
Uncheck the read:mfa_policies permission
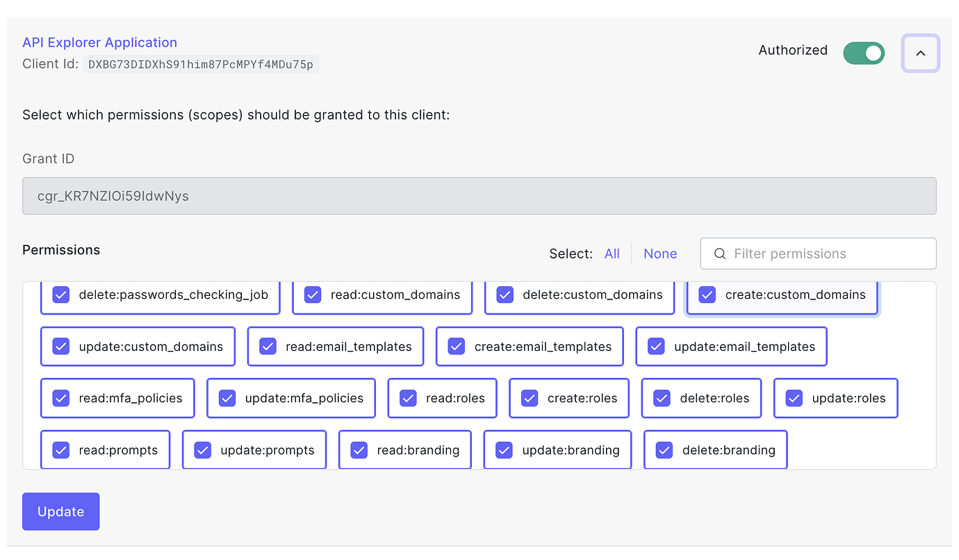(x=60, y=398)
